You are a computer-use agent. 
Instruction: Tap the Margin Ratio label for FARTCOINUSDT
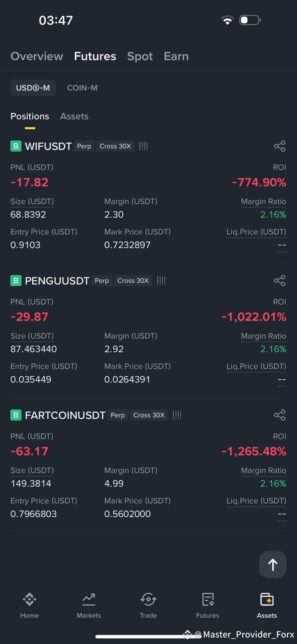264,470
